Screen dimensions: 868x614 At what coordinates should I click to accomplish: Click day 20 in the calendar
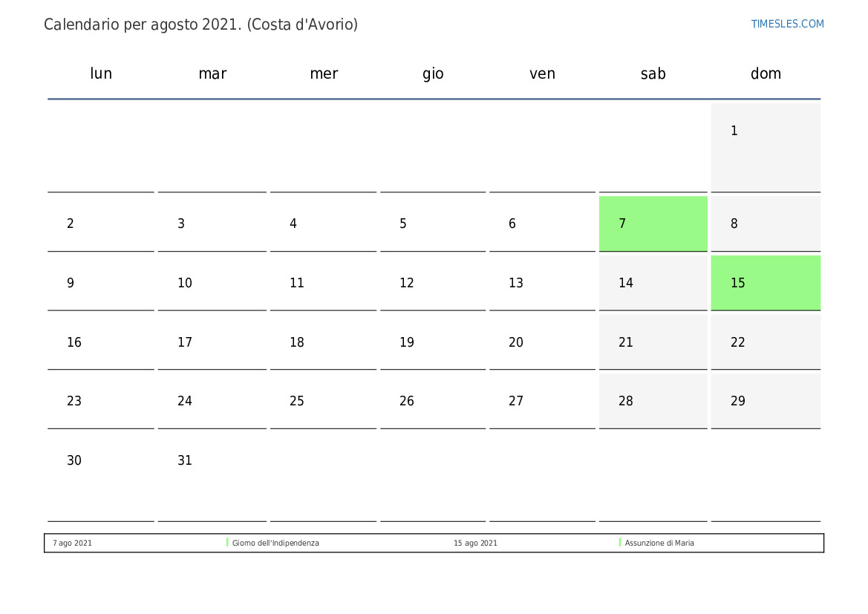click(x=542, y=342)
